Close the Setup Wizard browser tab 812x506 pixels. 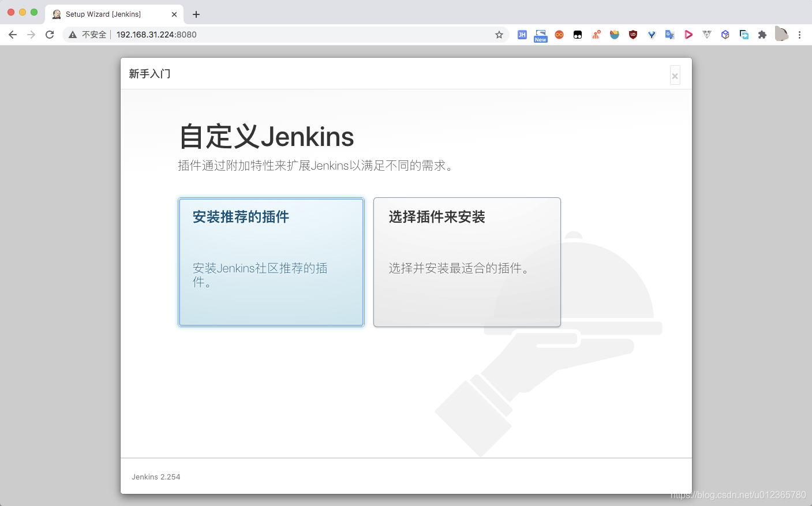pos(174,14)
